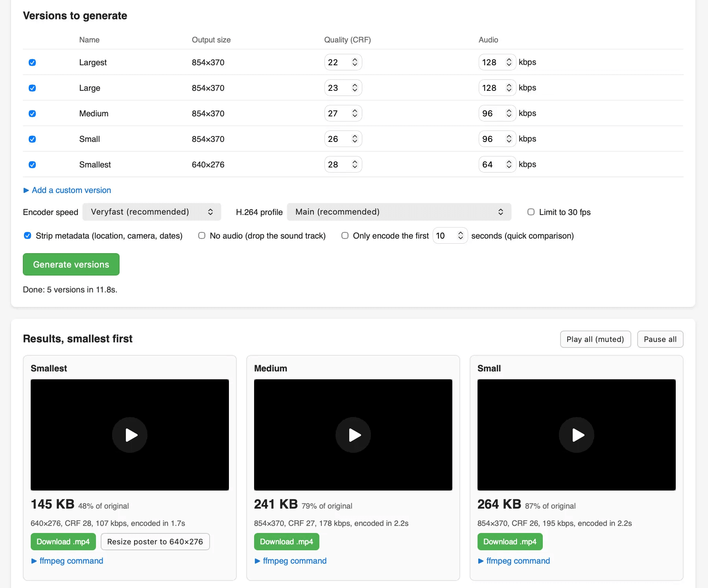Screen dimensions: 708x588
Task: Click the 640×276 output size cell
Action: (208, 165)
